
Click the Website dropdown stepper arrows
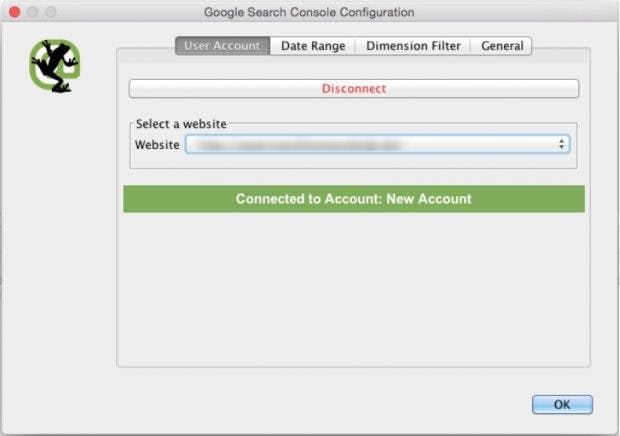561,144
